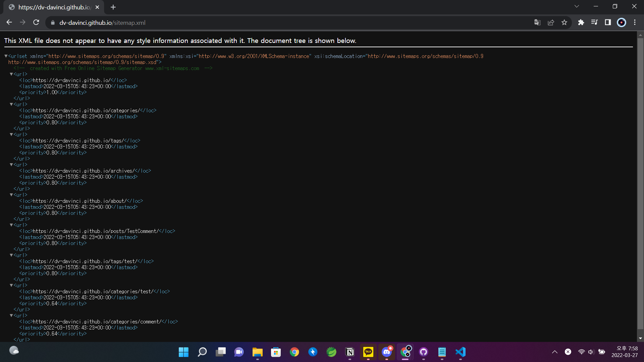The image size is (644, 362).
Task: Open the browser profile avatar
Action: [x=621, y=22]
